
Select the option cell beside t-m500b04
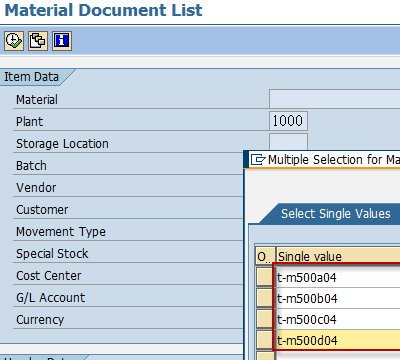265,298
